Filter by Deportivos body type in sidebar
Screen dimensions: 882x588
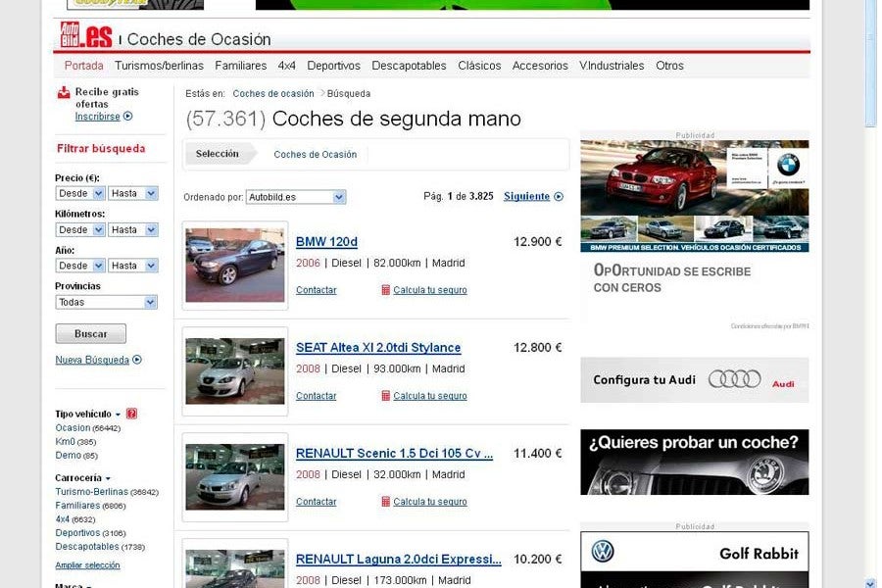click(x=77, y=532)
